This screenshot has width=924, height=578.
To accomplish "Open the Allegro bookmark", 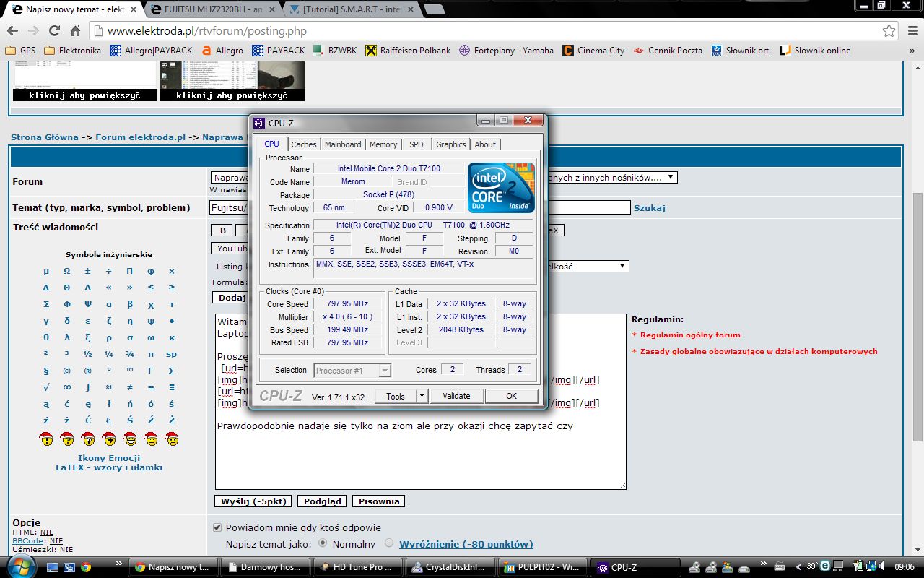I will click(x=222, y=51).
